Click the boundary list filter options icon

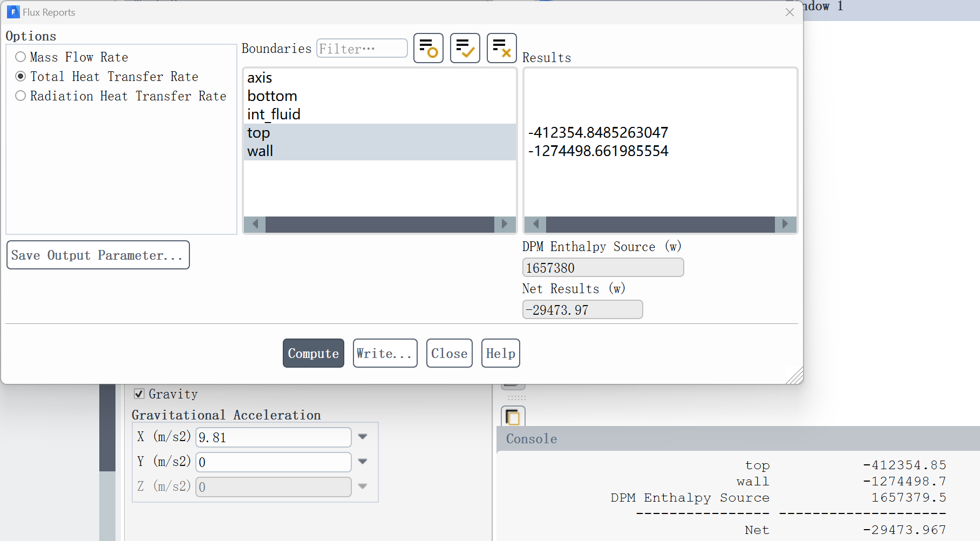(x=428, y=48)
